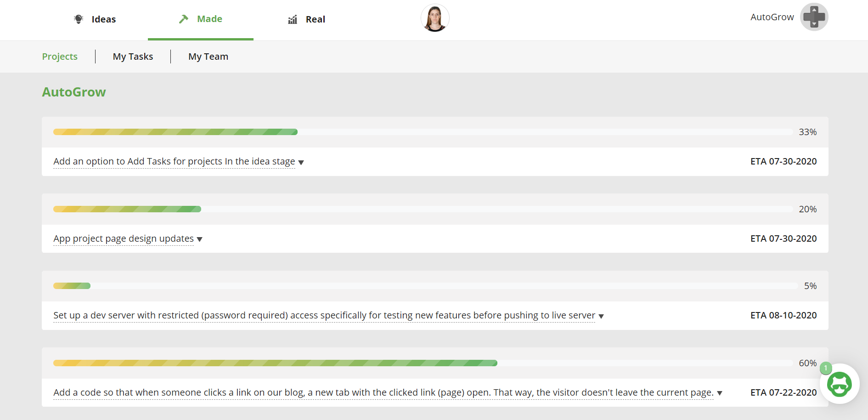Open the user profile avatar
Image resolution: width=868 pixels, height=420 pixels.
click(435, 18)
